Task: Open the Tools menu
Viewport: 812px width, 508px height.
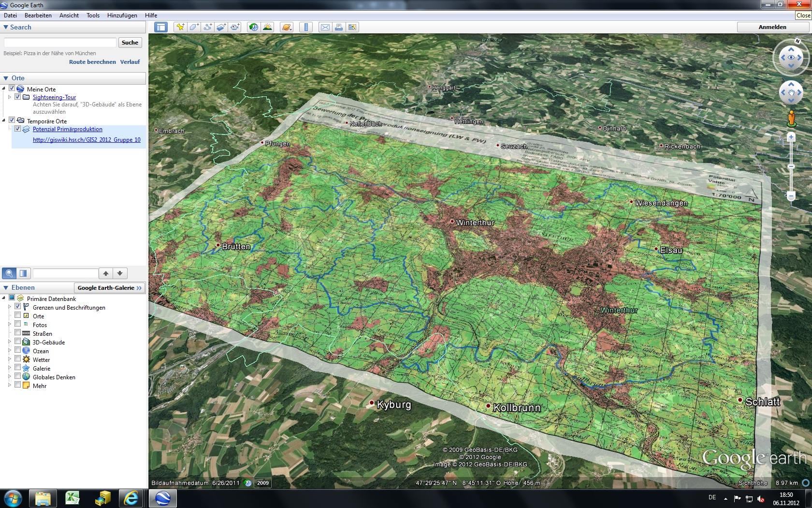Action: coord(93,15)
